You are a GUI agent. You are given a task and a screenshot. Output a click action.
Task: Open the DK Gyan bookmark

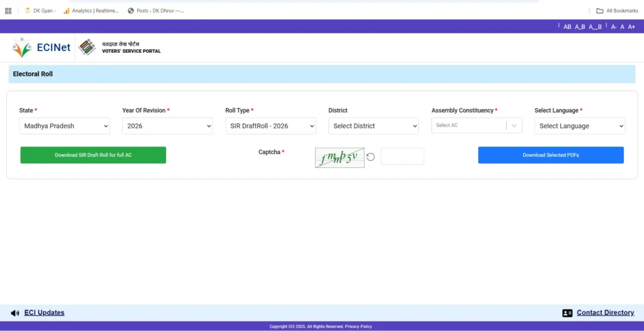click(40, 11)
